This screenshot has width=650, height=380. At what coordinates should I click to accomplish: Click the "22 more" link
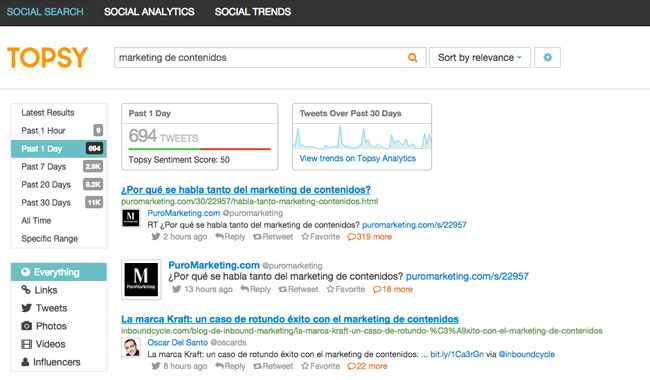(x=367, y=366)
